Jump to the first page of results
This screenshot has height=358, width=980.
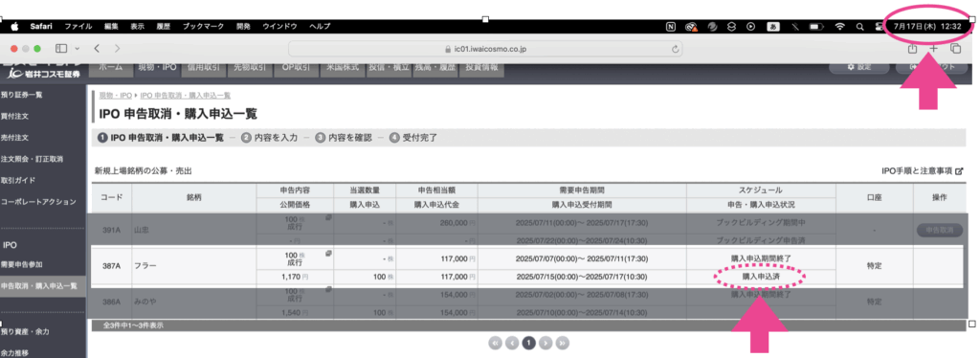click(496, 343)
